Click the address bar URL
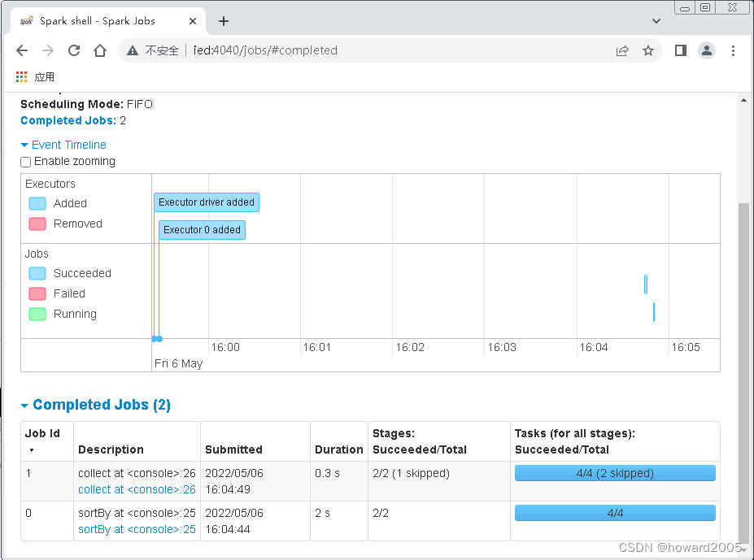 [265, 50]
